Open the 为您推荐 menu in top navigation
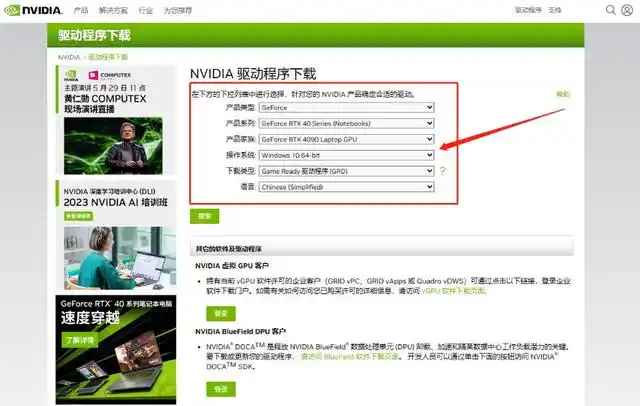This screenshot has width=640, height=406. tap(178, 10)
